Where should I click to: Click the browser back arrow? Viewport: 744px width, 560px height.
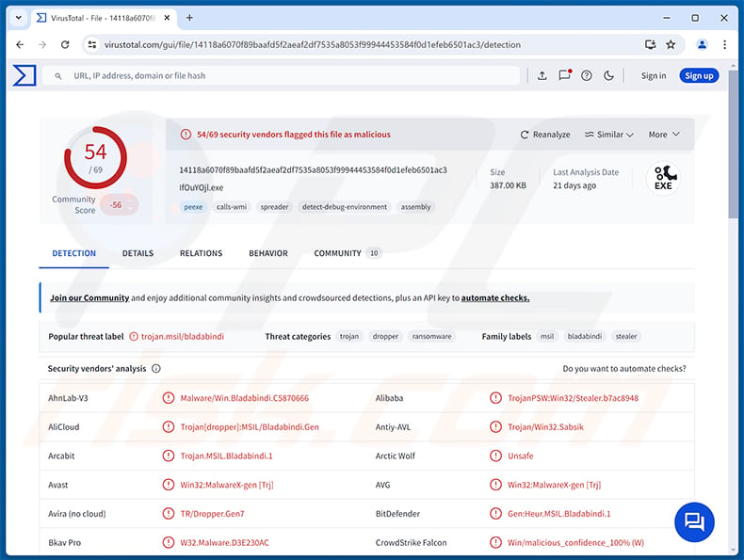[x=20, y=44]
